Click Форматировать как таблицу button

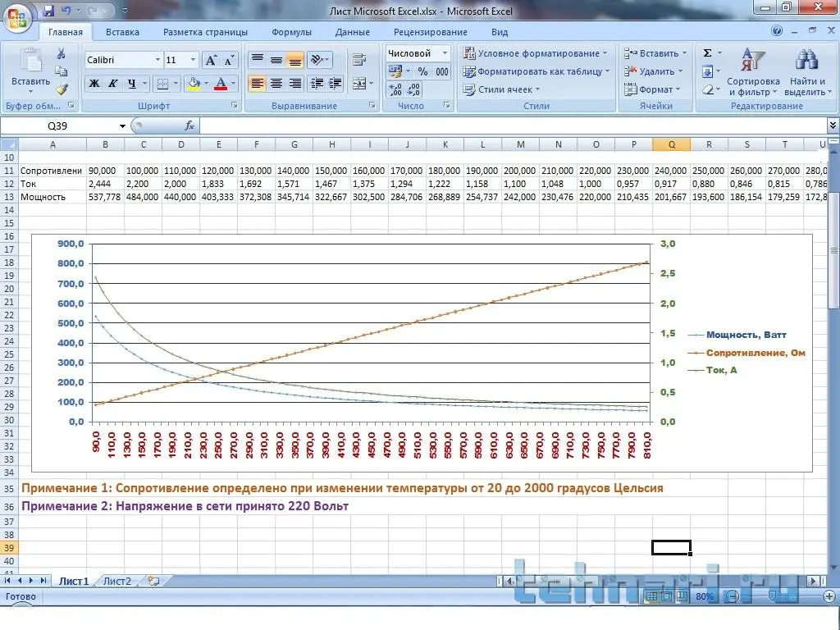536,71
